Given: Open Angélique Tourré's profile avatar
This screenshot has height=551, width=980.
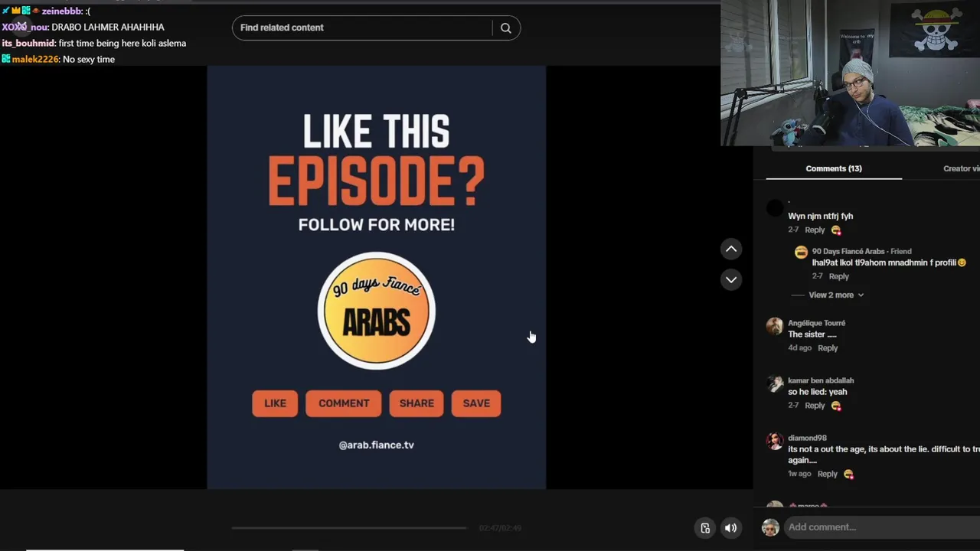Looking at the screenshot, I should pos(775,326).
